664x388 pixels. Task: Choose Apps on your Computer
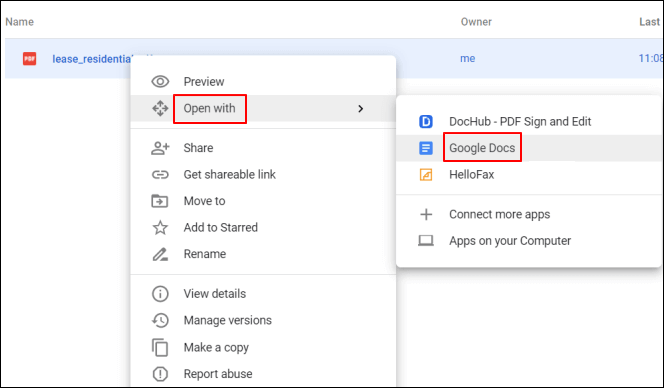pyautogui.click(x=529, y=241)
